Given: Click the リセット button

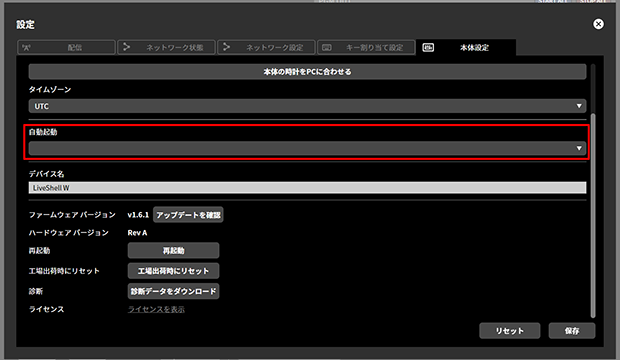Looking at the screenshot, I should (510, 331).
